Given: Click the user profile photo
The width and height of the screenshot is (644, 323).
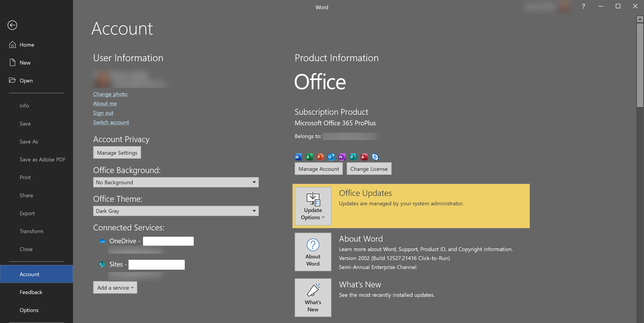Looking at the screenshot, I should pos(103,79).
